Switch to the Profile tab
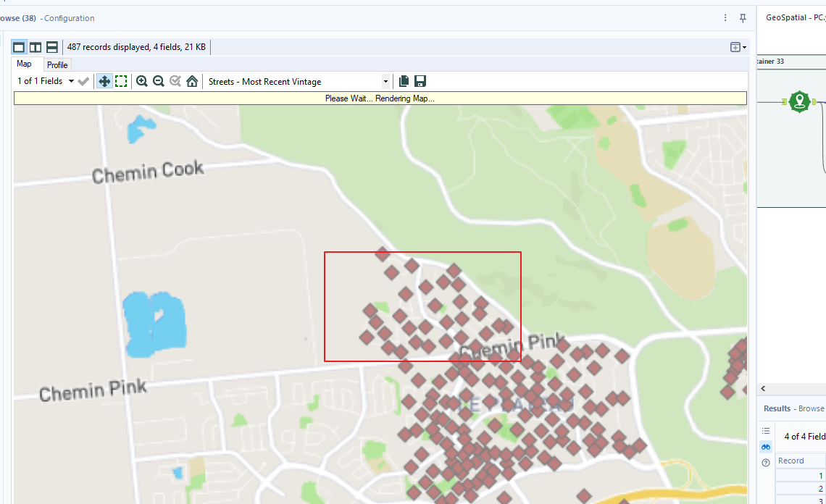 57,64
